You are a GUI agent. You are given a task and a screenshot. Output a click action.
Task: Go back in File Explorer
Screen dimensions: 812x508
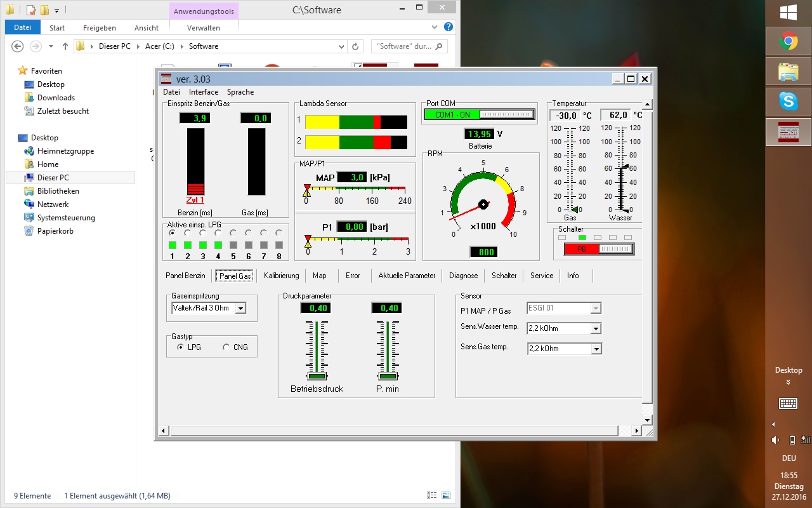tap(18, 46)
